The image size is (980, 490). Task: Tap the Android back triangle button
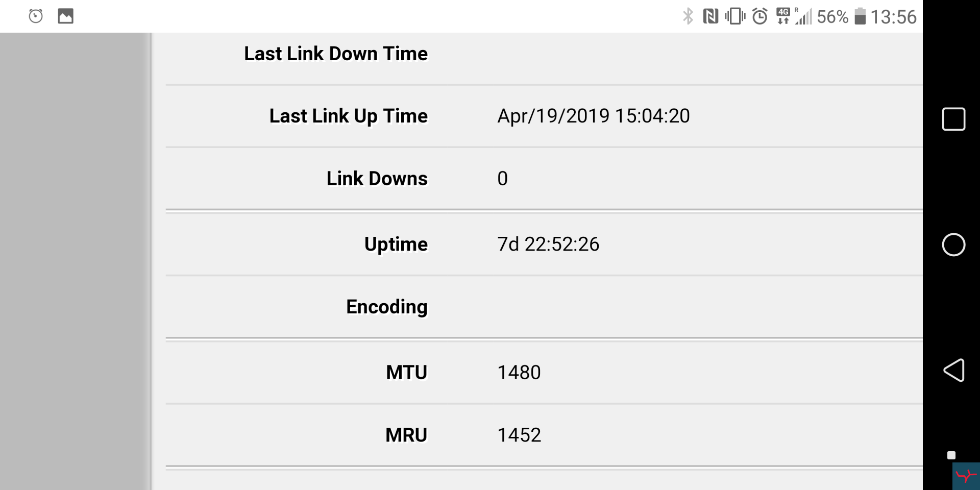[953, 370]
